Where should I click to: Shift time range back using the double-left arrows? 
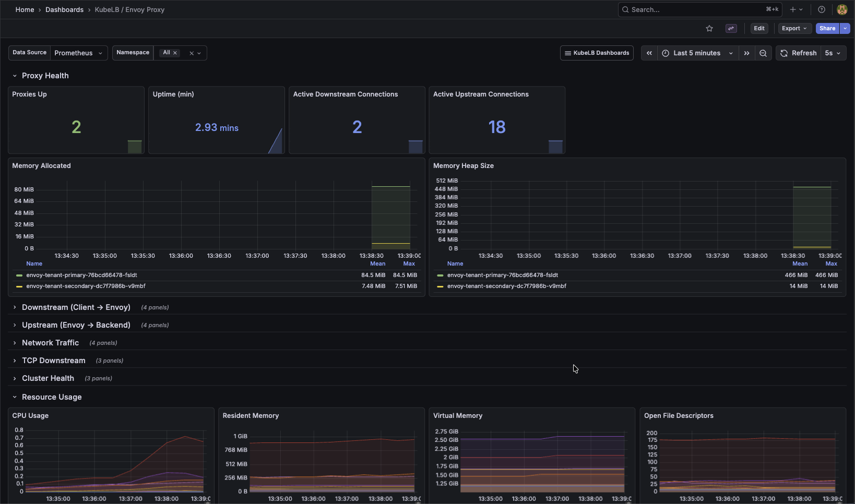(x=649, y=53)
